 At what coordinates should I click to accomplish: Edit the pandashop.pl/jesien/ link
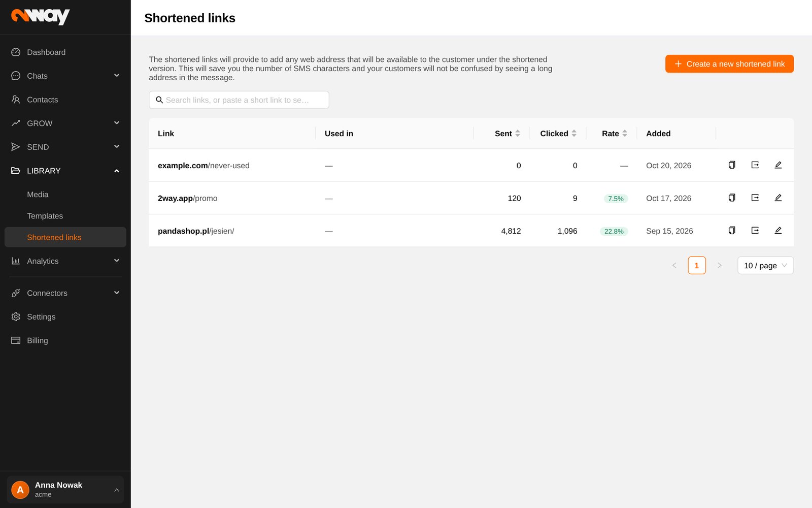click(778, 231)
